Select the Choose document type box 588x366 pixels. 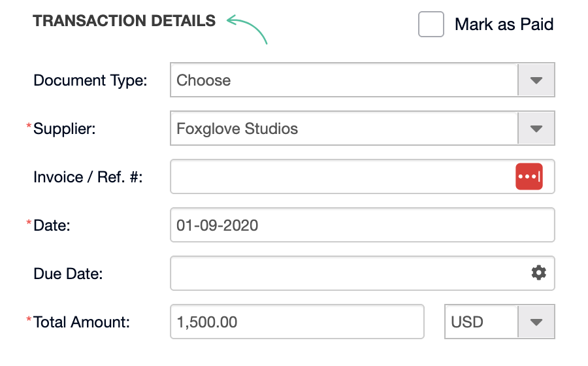(x=362, y=80)
